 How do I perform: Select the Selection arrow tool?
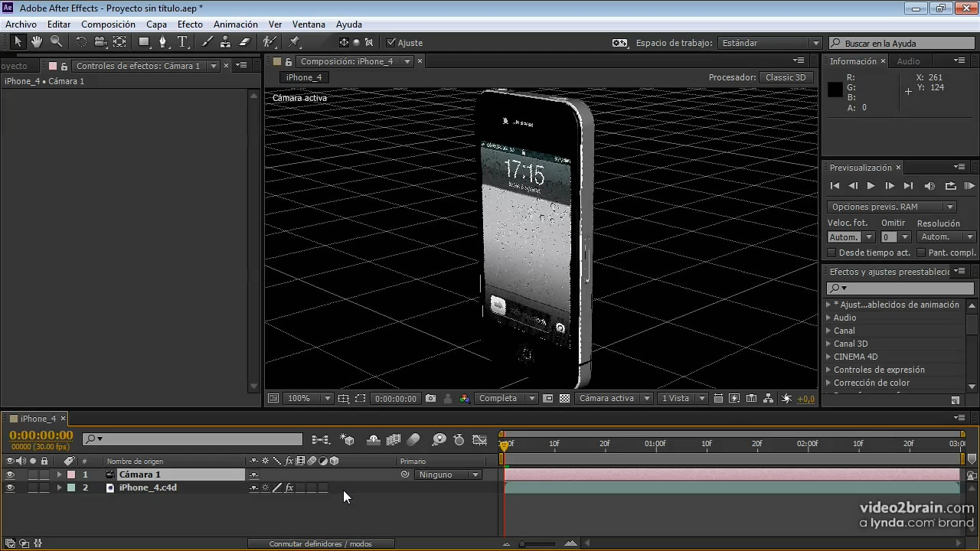coord(18,42)
